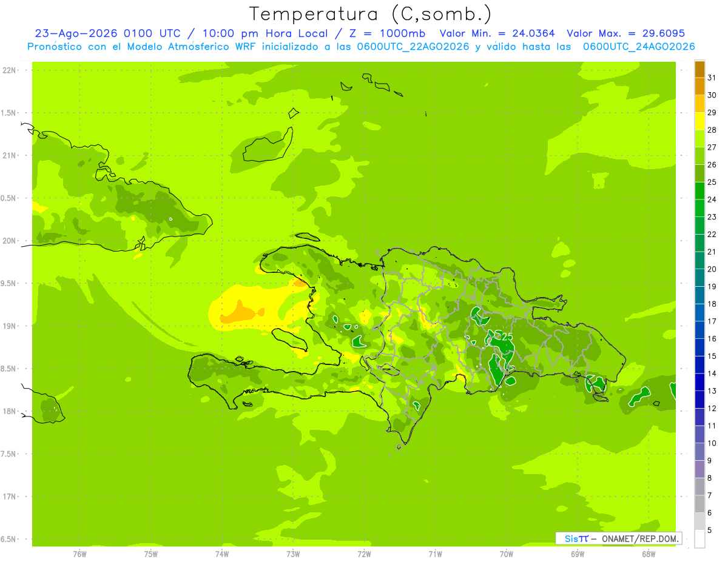Pick the legend swatch between 29 and 30

pos(699,104)
